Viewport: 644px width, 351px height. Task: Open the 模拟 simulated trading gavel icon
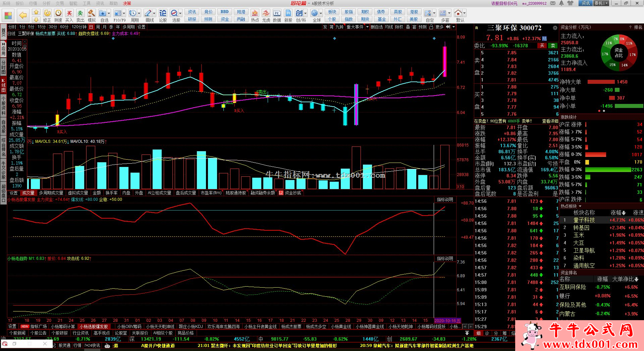point(92,15)
